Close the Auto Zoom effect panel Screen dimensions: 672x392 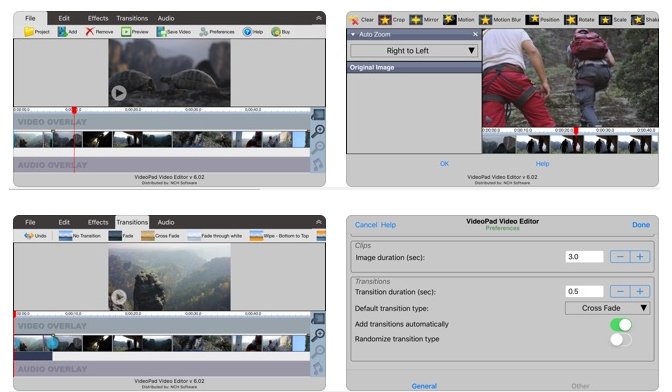pos(475,34)
